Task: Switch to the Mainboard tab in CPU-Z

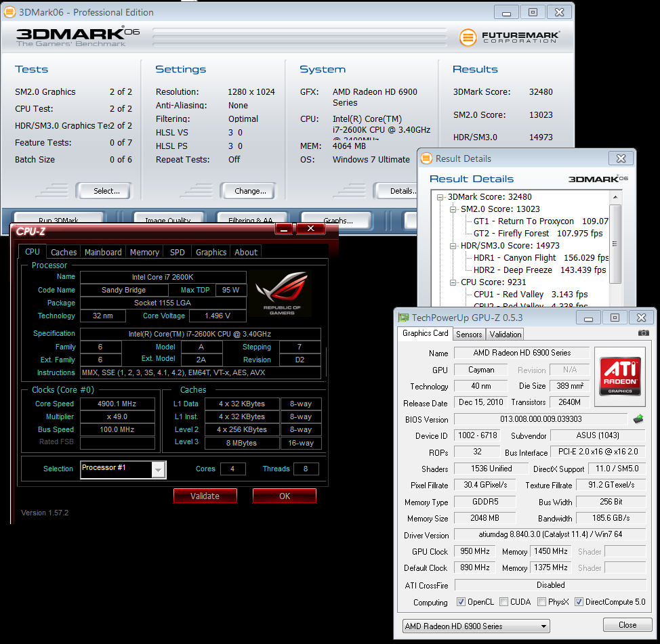Action: coord(103,252)
